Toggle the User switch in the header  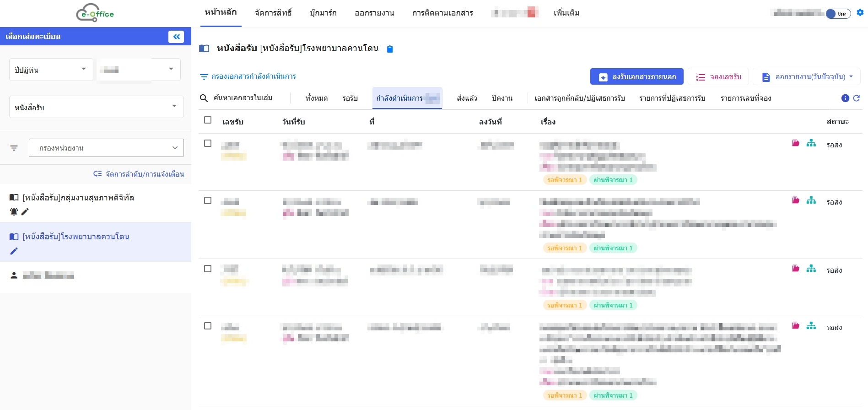click(x=838, y=14)
